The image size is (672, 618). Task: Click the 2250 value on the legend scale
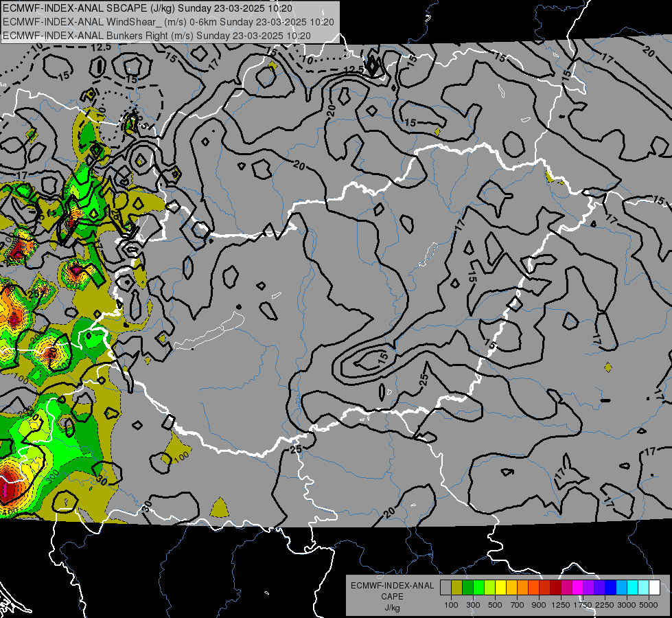coord(605,605)
